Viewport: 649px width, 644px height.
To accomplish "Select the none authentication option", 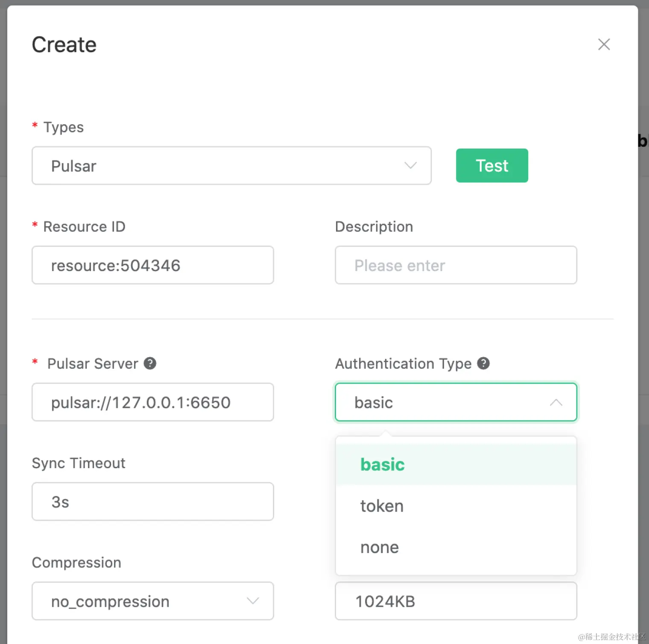I will [x=456, y=547].
